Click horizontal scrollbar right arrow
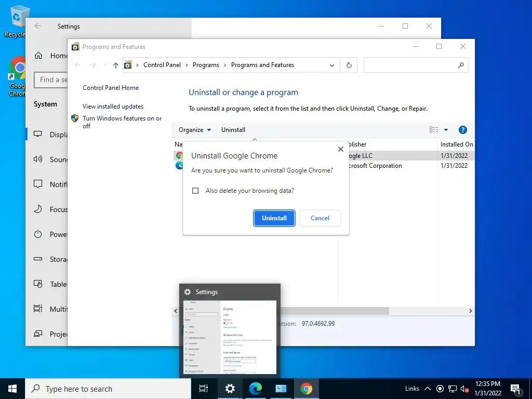Image resolution: width=532 pixels, height=399 pixels. coord(470,311)
